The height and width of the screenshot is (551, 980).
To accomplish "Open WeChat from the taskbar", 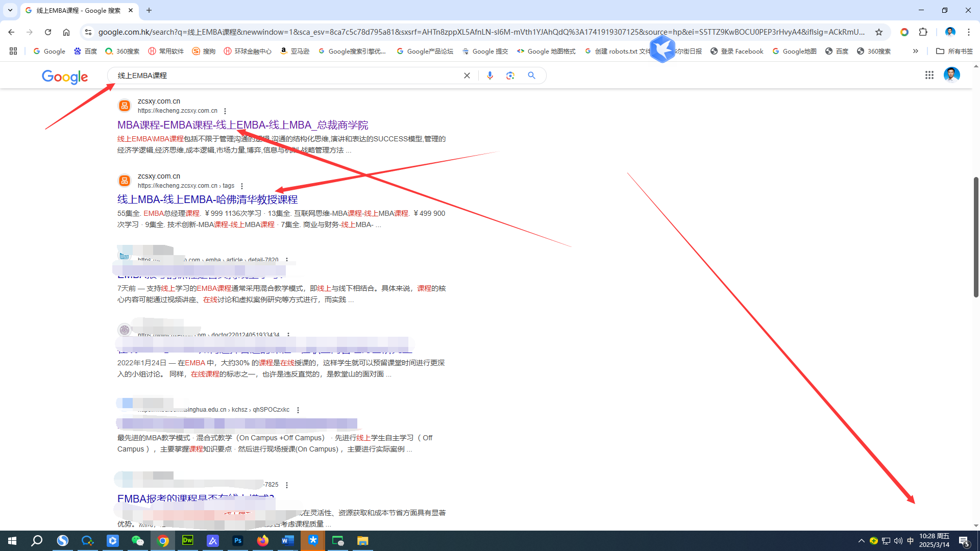I will point(137,540).
